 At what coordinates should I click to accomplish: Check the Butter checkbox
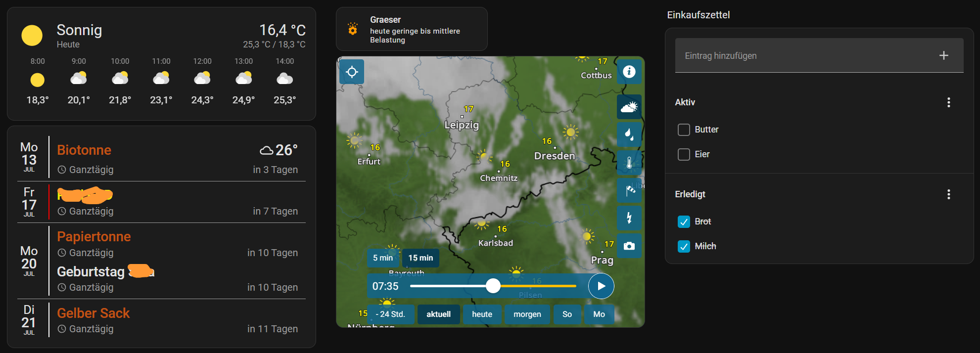pyautogui.click(x=684, y=130)
